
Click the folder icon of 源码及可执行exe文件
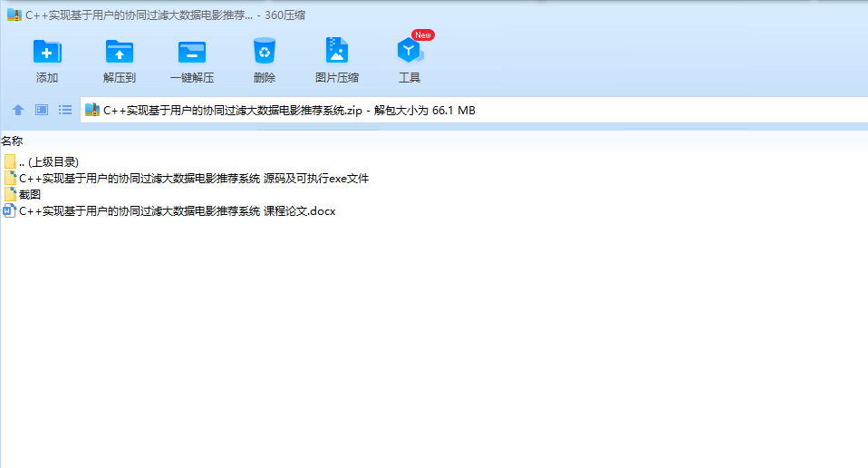pos(10,178)
